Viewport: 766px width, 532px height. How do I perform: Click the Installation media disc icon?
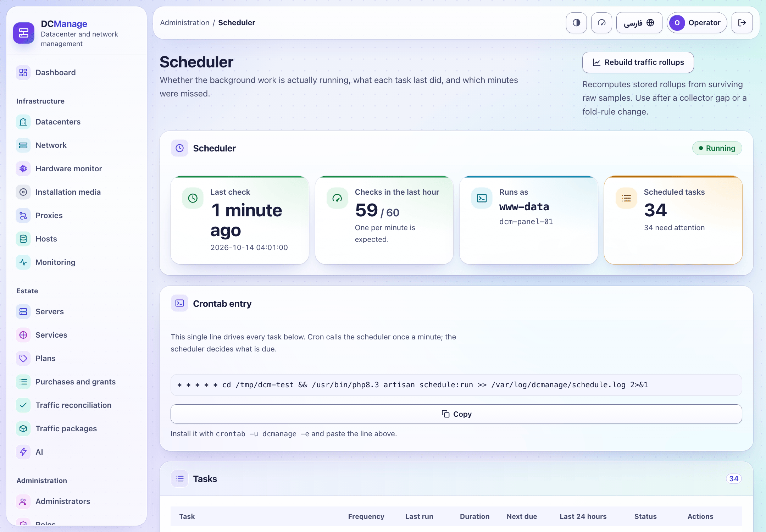(23, 192)
